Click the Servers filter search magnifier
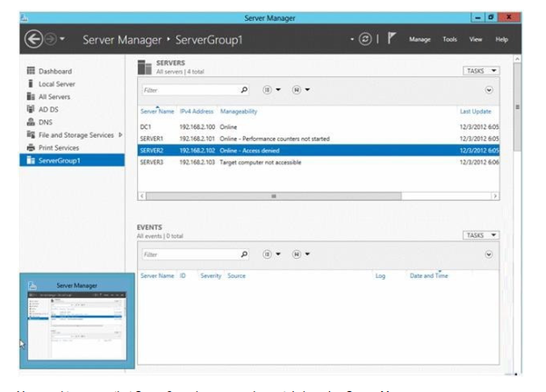The image size is (546, 392). 244,90
